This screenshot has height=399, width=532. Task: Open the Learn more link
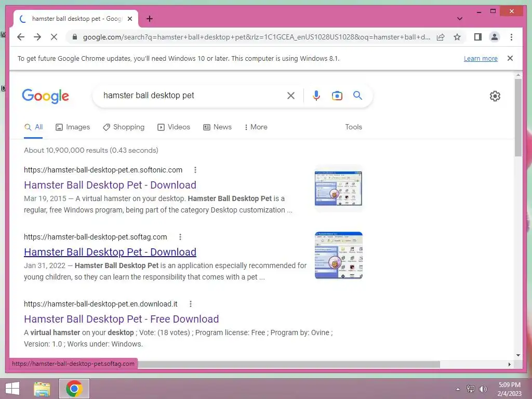(481, 58)
